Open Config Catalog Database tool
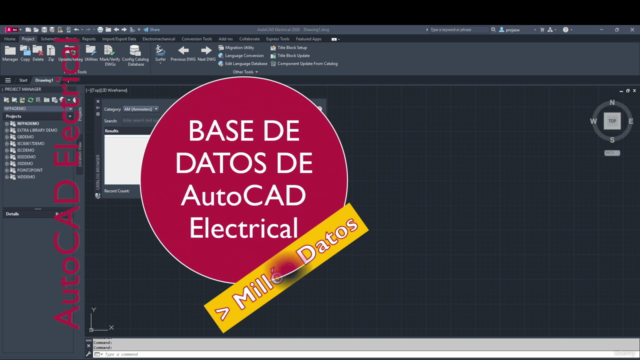 point(135,55)
